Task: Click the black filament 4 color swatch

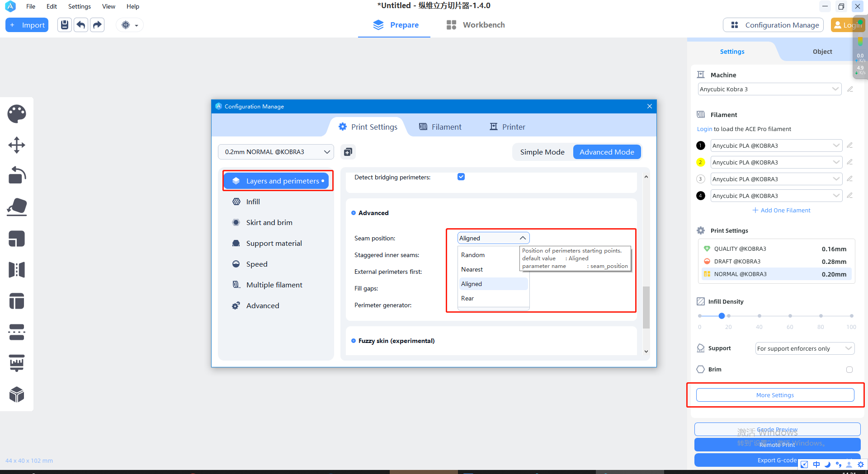Action: pyautogui.click(x=701, y=196)
